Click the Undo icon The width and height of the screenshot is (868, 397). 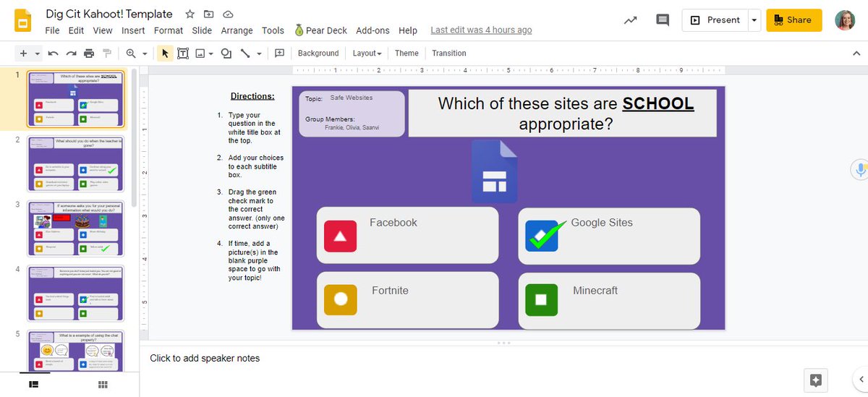pyautogui.click(x=53, y=54)
